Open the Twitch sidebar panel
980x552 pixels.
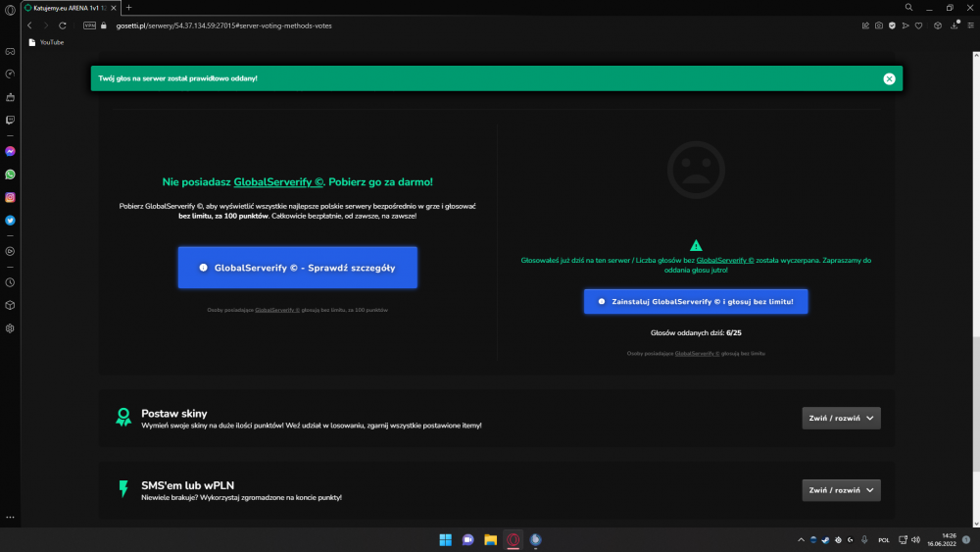point(10,120)
